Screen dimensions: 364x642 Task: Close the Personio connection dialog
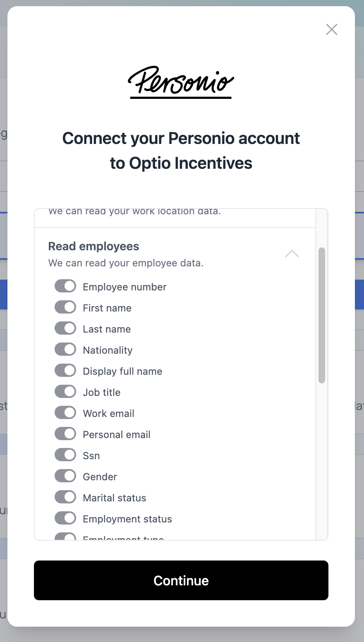(332, 29)
